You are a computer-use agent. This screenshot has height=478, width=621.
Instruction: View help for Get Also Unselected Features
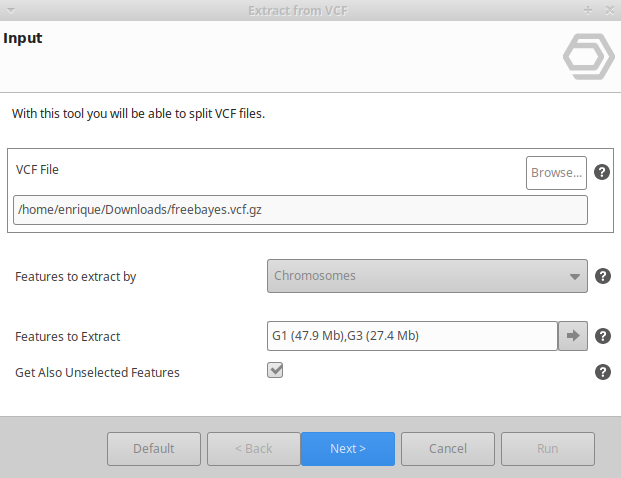coord(602,372)
